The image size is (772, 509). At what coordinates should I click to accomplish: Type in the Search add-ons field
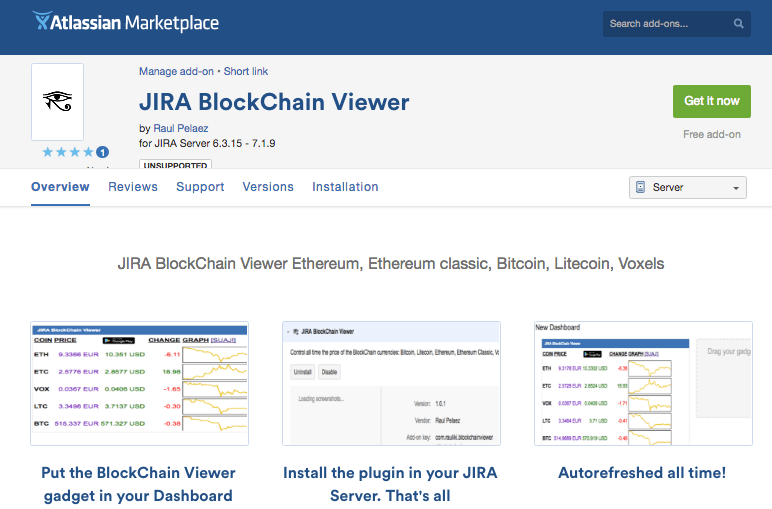[x=666, y=24]
